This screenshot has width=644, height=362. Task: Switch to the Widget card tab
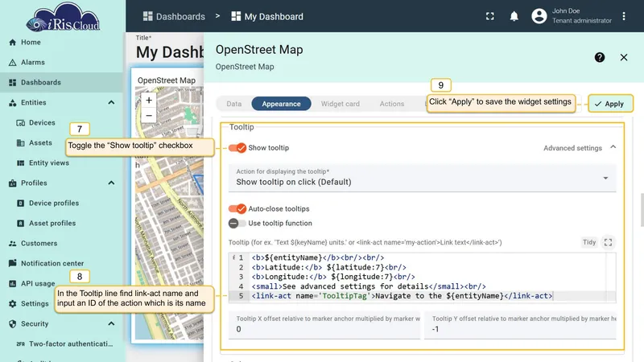[x=340, y=104]
